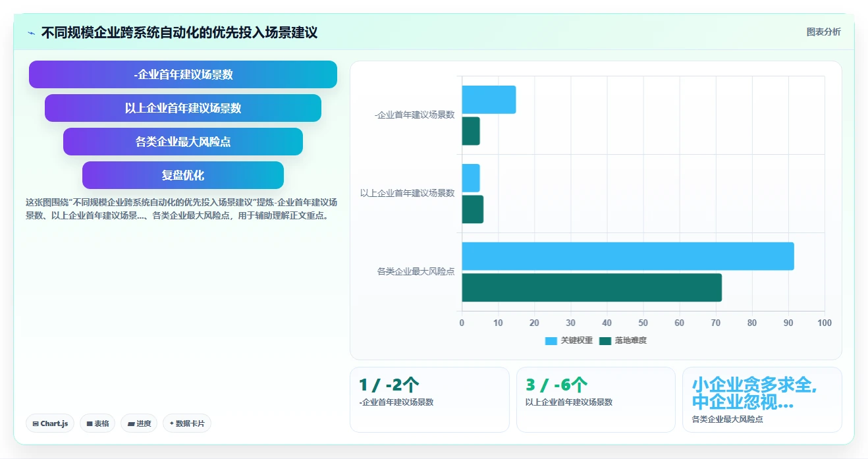The image size is (868, 459).
Task: Select funnel stage 各类企业最大风险点
Action: click(x=183, y=142)
